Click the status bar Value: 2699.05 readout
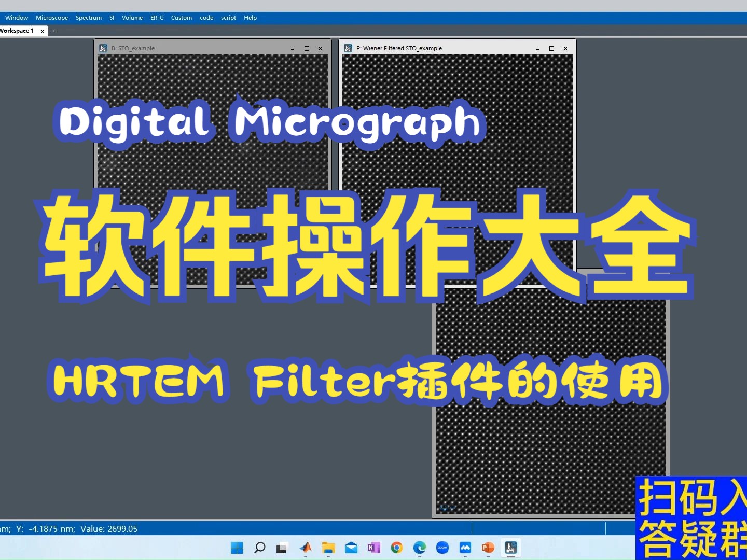 click(109, 529)
